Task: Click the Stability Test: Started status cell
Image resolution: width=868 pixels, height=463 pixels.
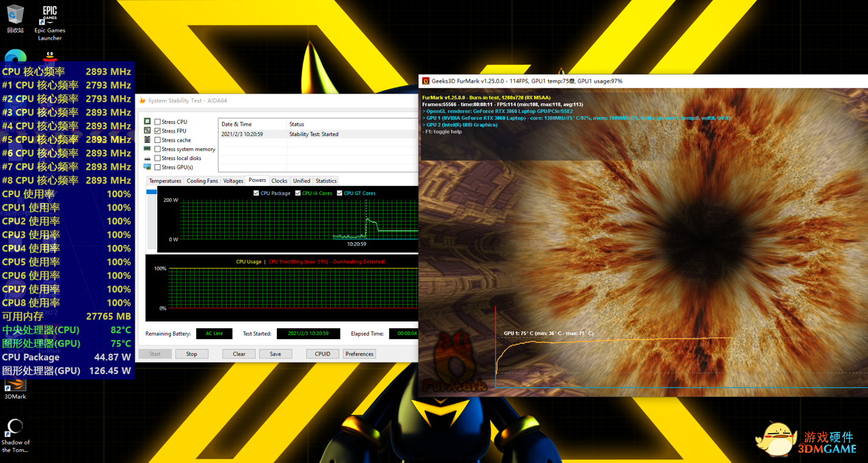Action: 314,134
